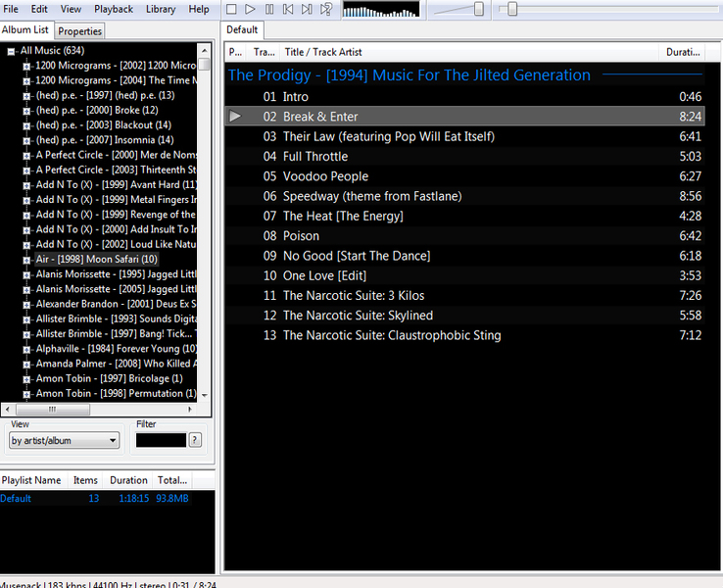Select track 06 Speedway

click(x=464, y=196)
